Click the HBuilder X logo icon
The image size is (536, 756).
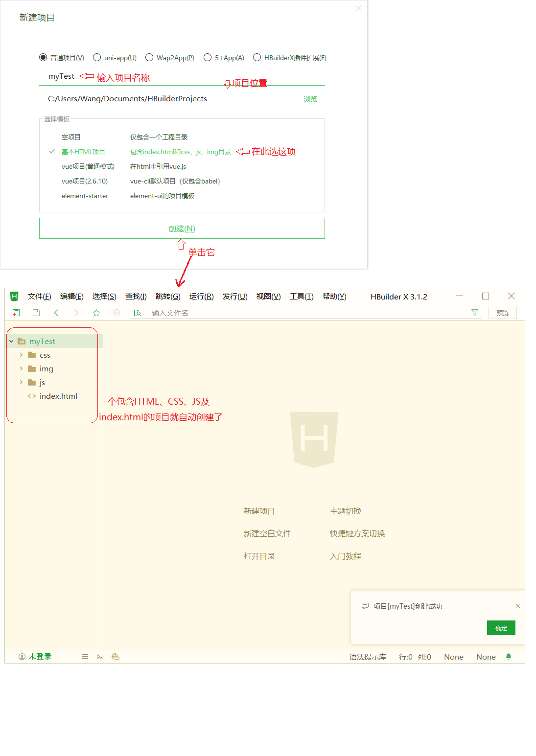14,296
